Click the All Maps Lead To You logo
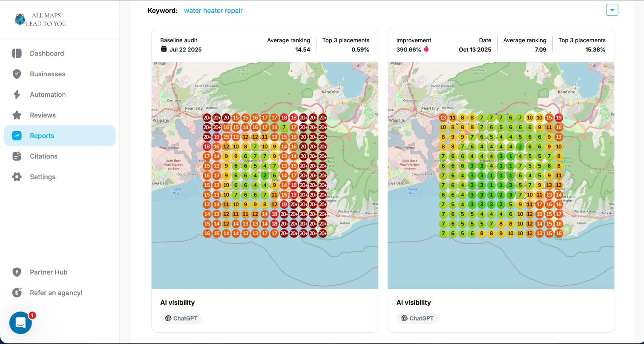Image resolution: width=644 pixels, height=346 pixels. click(x=40, y=20)
